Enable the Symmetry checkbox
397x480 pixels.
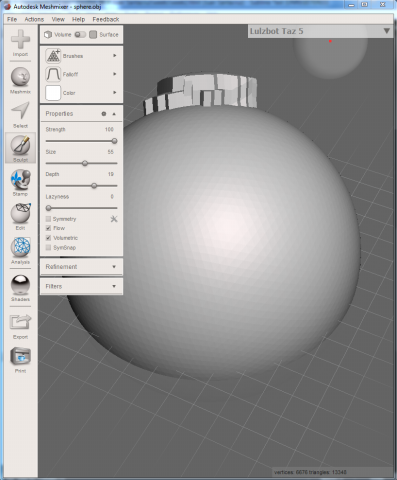tap(48, 219)
